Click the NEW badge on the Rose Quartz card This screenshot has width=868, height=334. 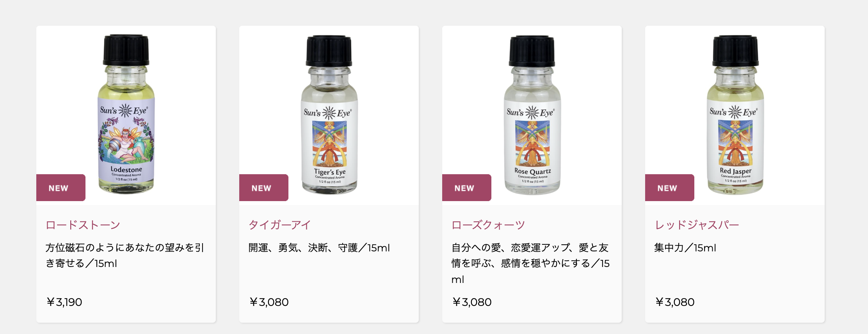point(467,188)
